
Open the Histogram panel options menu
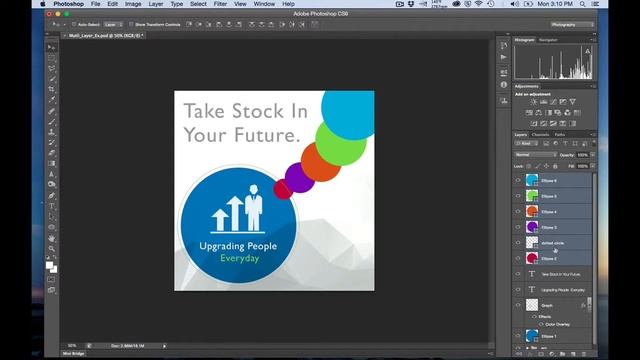point(593,40)
